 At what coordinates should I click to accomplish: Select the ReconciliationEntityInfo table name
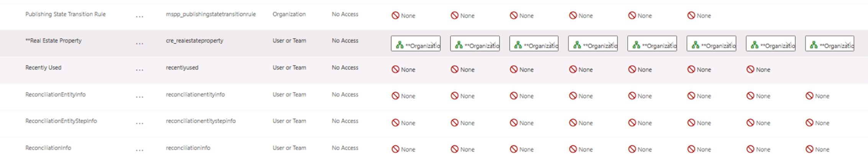point(56,94)
